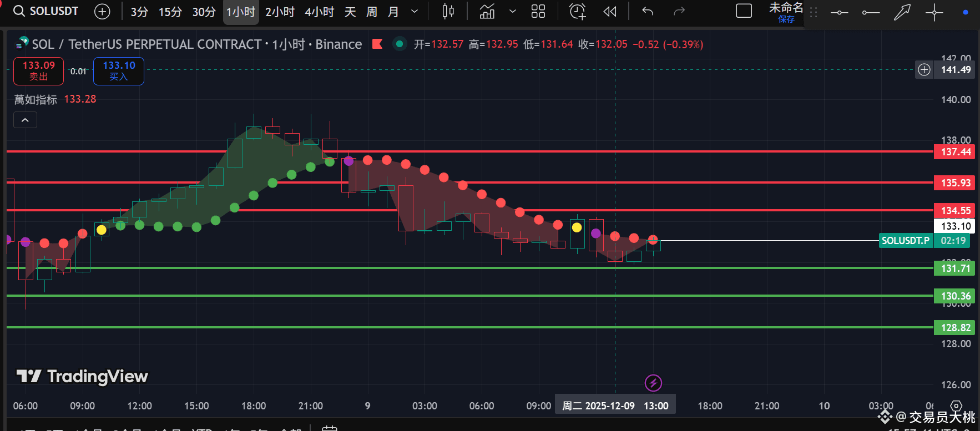This screenshot has width=980, height=431.
Task: Select the trend line drawing tool
Action: [839, 12]
